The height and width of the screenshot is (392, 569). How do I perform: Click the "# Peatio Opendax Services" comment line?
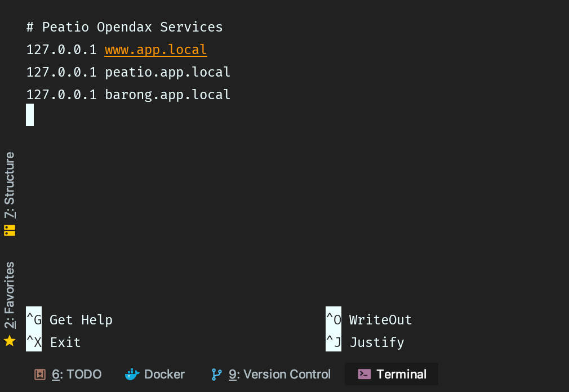125,26
